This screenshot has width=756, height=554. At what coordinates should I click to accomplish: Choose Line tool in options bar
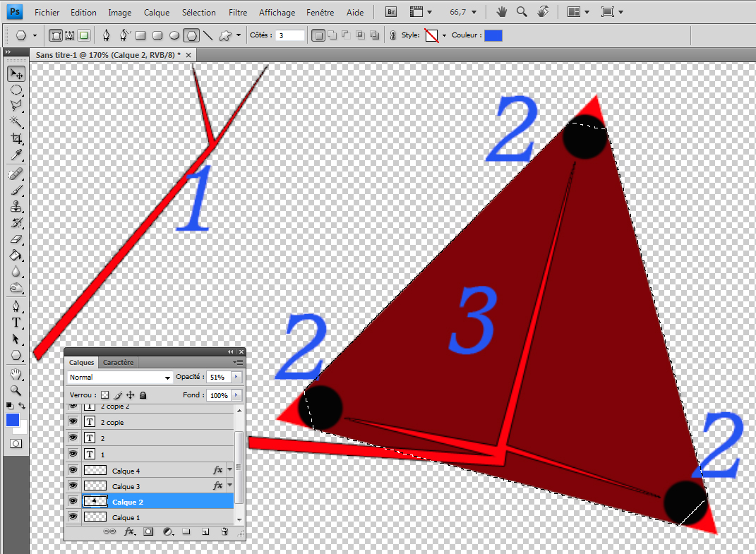[x=208, y=35]
